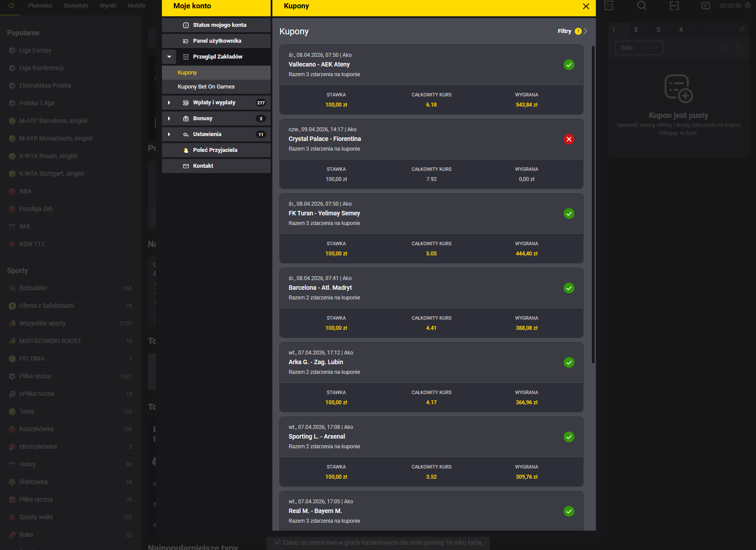Open the Arka G. - Zag. Lubin coupon

tap(431, 377)
